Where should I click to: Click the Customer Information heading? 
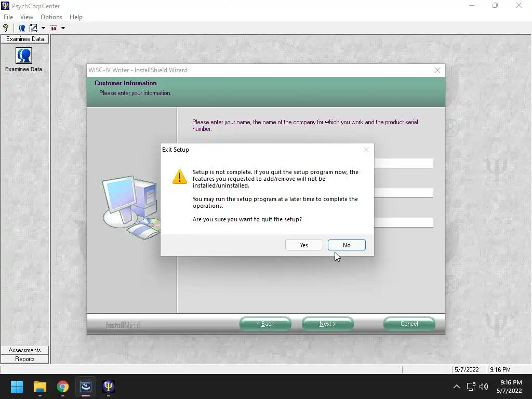(126, 83)
